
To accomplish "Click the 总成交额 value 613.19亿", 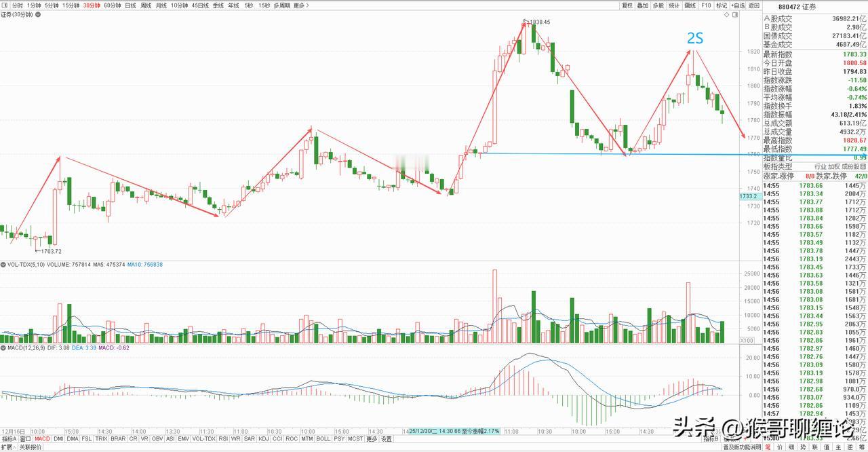I will pyautogui.click(x=853, y=124).
